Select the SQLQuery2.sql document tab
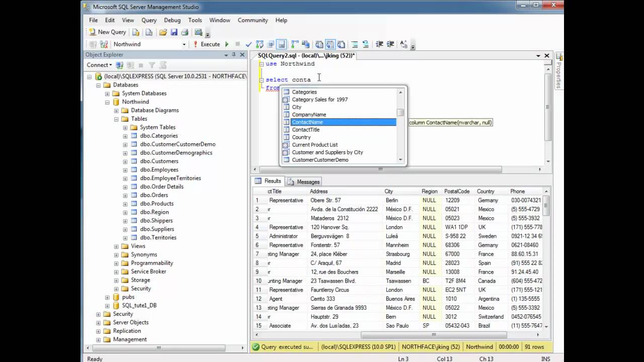Viewport: 644px width, 362px height. point(306,55)
